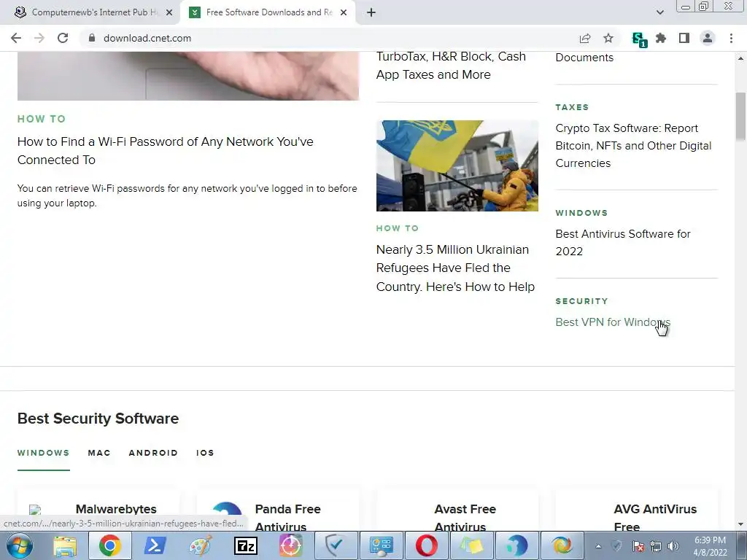
Task: Open 7-Zip from the taskbar
Action: (x=246, y=545)
